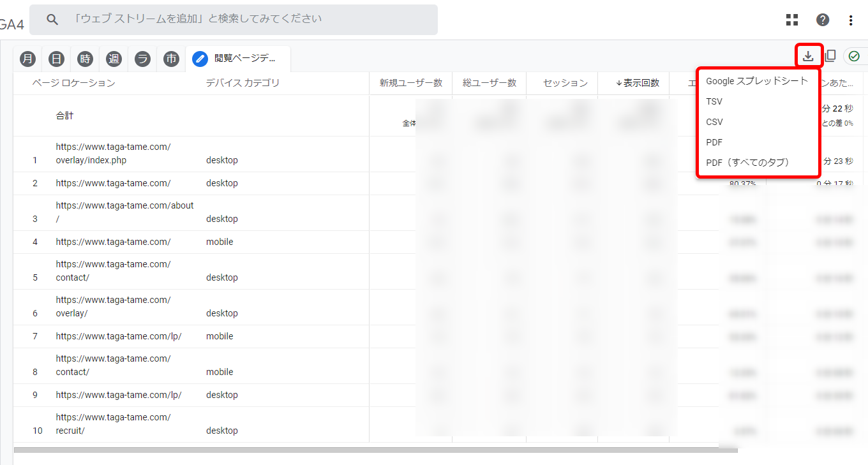Viewport: 868px width, 465px height.
Task: Click 'mobile' device cell in row 7
Action: click(220, 336)
